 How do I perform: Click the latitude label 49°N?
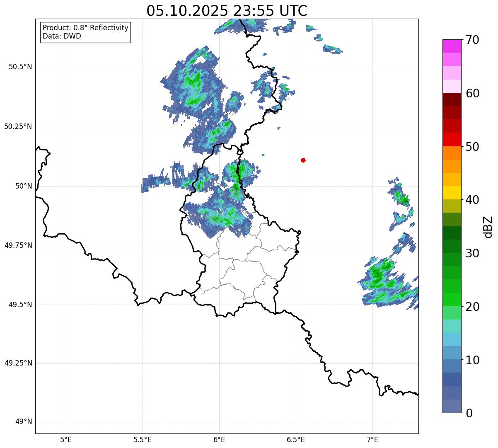tap(24, 422)
